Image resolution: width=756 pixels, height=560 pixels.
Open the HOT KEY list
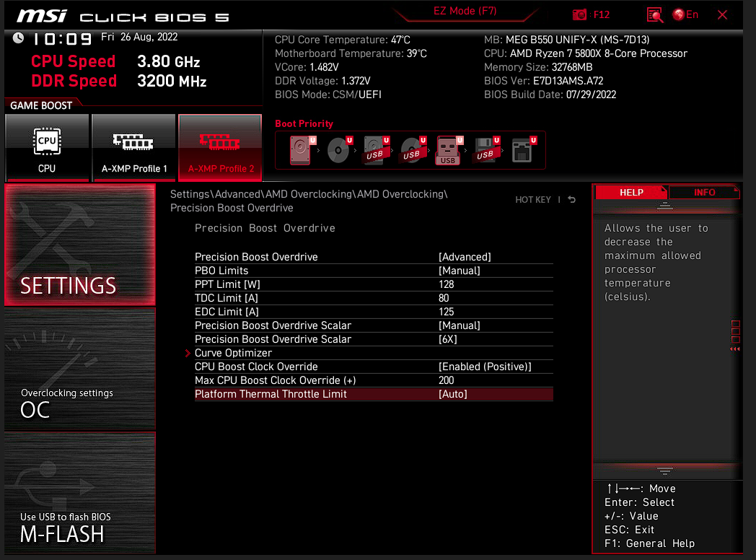533,200
